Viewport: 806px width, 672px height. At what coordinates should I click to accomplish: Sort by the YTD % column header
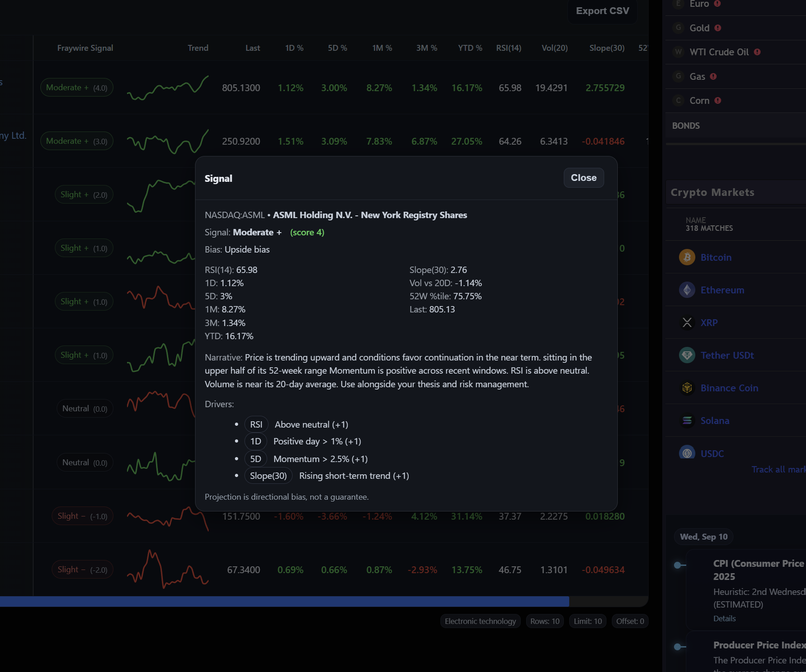(469, 48)
